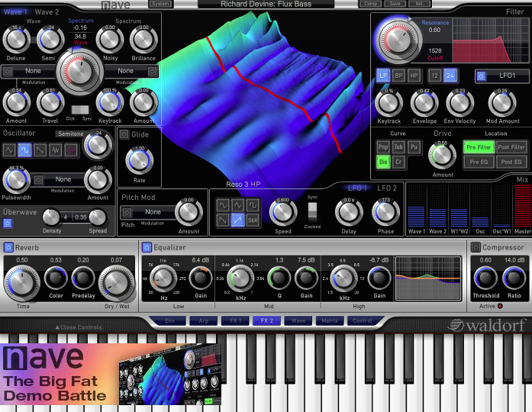Set drive location to Pre Filter
This screenshot has height=412, width=532.
pyautogui.click(x=479, y=147)
